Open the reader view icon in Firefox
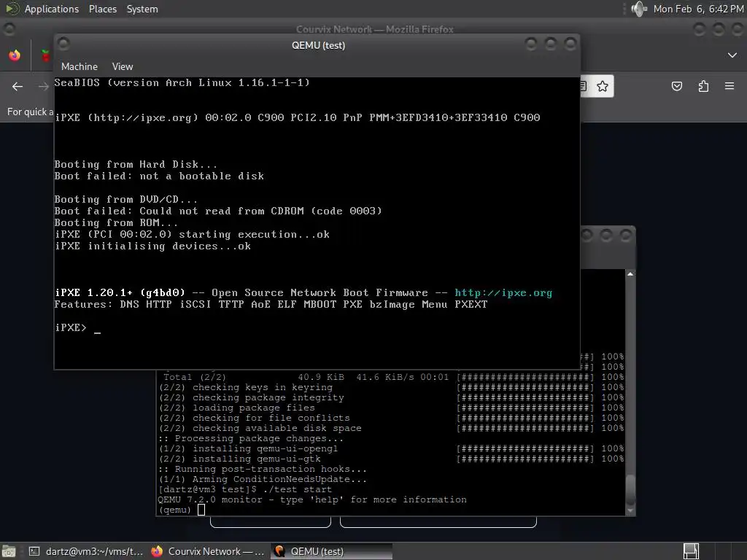 [x=583, y=86]
